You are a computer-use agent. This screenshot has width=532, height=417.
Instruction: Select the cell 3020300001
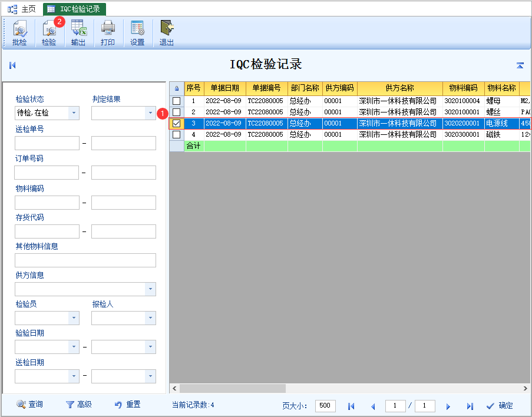464,134
